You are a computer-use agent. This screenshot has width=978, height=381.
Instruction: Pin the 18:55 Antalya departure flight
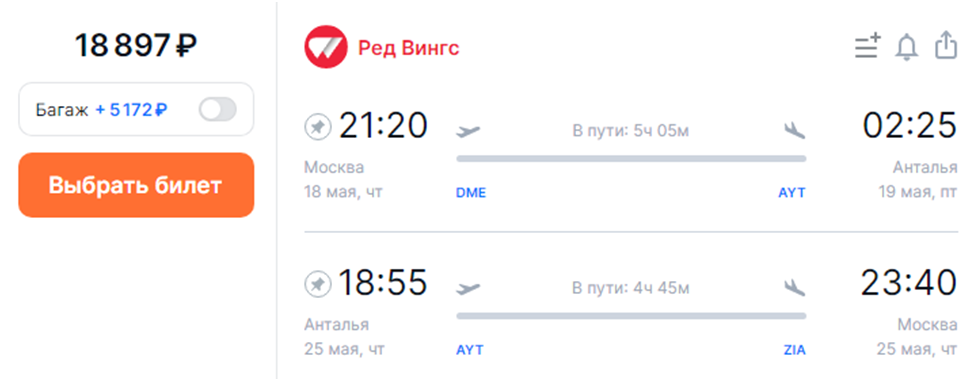[318, 285]
